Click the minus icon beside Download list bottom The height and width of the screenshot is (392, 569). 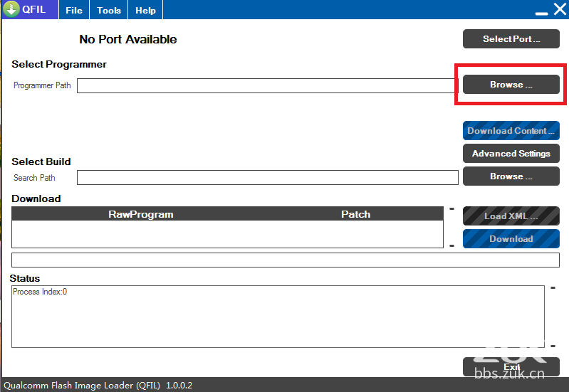point(451,245)
